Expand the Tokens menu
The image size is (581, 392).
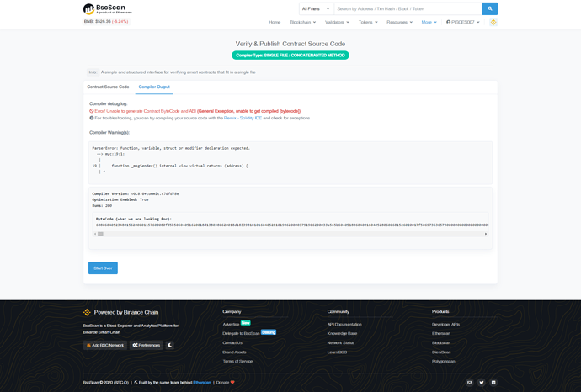click(368, 22)
